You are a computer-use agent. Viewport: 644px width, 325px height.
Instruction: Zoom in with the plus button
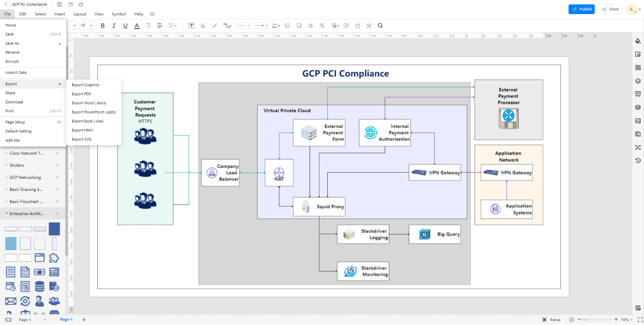tap(616, 320)
